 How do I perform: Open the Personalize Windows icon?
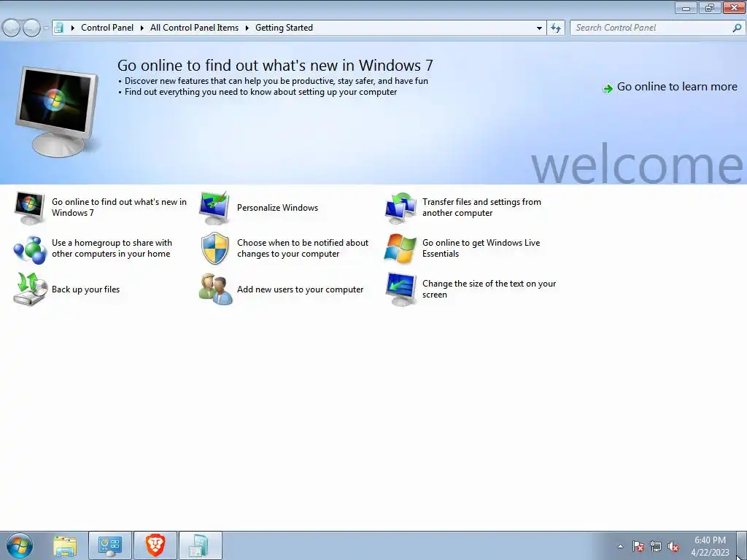tap(215, 208)
